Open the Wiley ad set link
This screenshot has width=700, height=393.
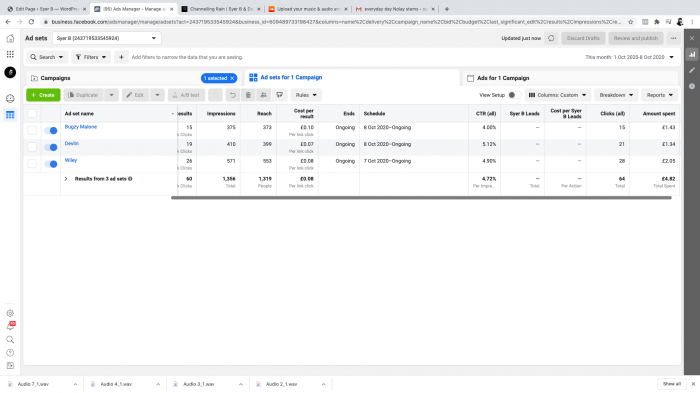point(71,160)
